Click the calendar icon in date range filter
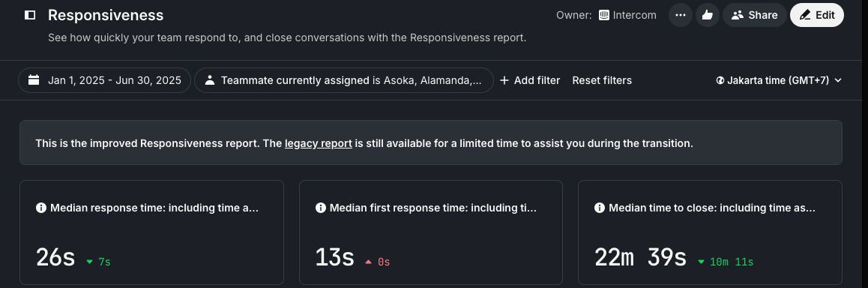 [34, 80]
